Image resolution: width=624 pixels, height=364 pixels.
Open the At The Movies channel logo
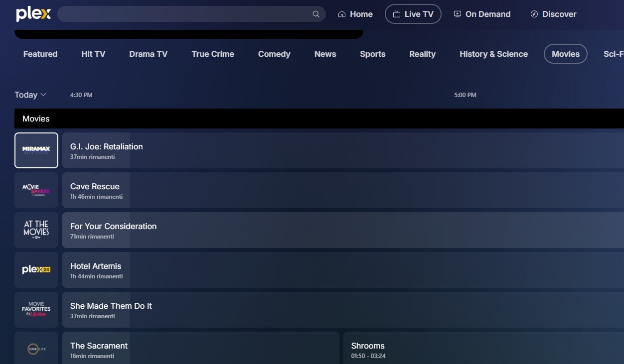(36, 230)
